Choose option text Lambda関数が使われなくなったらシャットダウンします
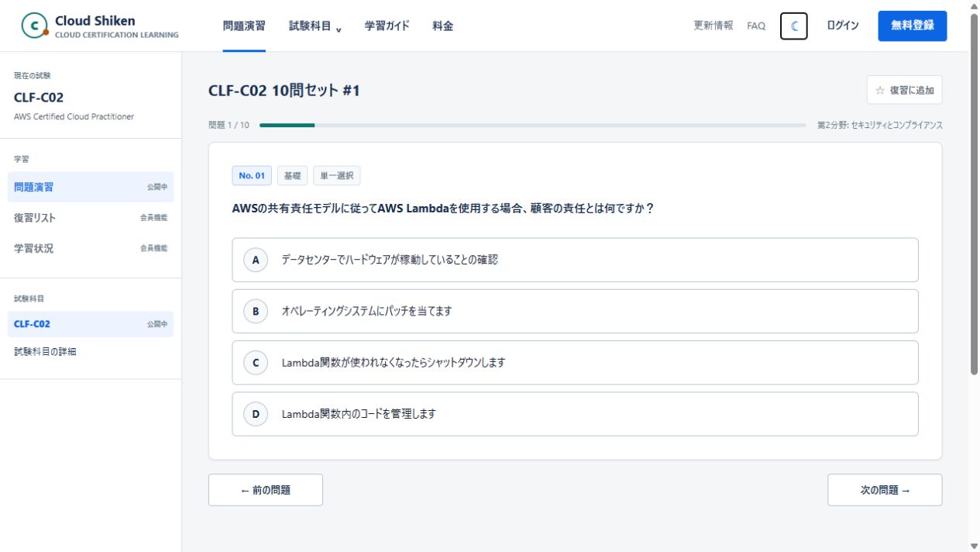The width and height of the screenshot is (980, 552). click(x=394, y=362)
